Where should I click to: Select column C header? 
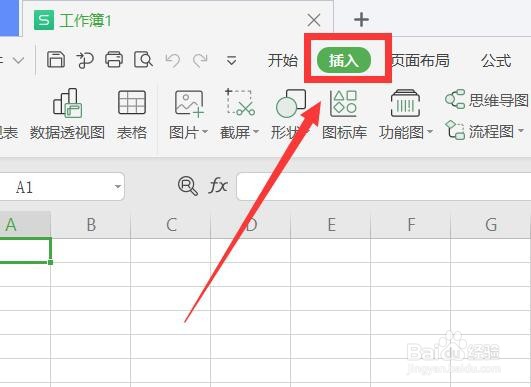pyautogui.click(x=171, y=225)
